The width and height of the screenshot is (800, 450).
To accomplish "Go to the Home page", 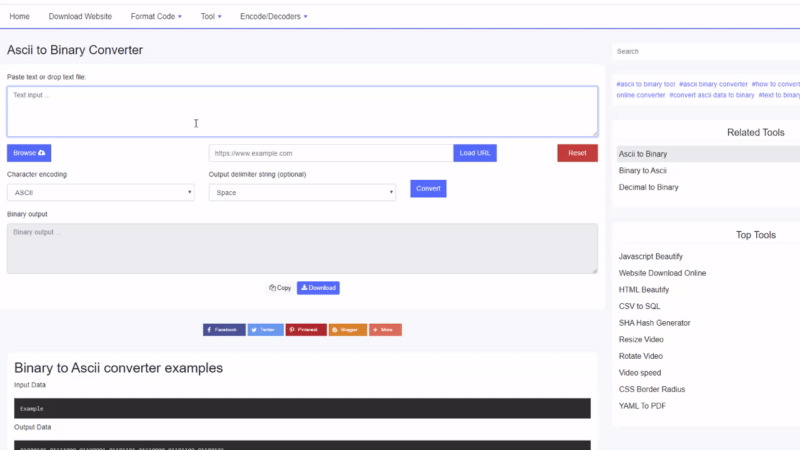I will [x=20, y=17].
